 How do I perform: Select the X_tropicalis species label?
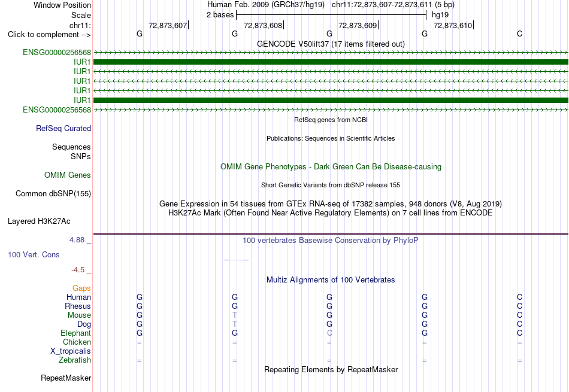click(x=71, y=351)
